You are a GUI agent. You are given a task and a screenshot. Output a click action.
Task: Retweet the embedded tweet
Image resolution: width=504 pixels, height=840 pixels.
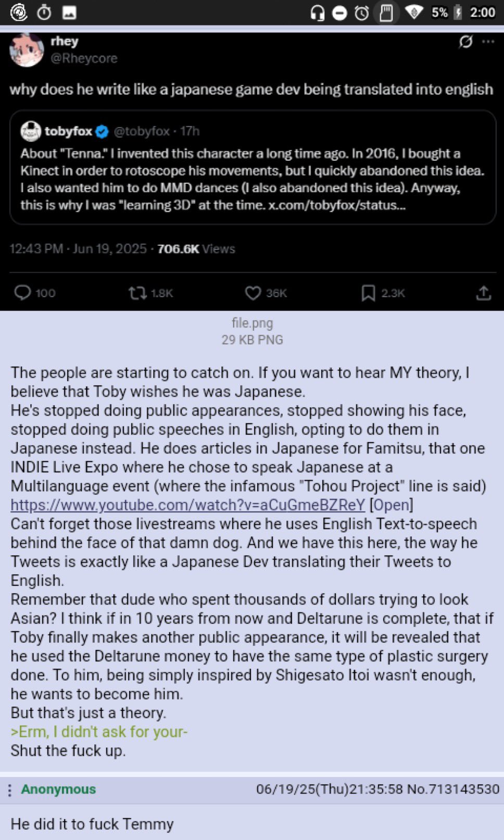(137, 293)
